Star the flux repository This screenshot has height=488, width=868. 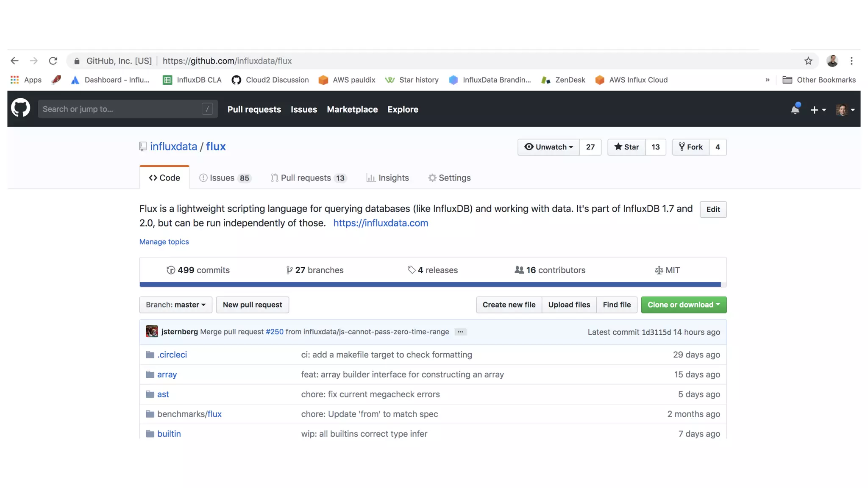coord(626,147)
